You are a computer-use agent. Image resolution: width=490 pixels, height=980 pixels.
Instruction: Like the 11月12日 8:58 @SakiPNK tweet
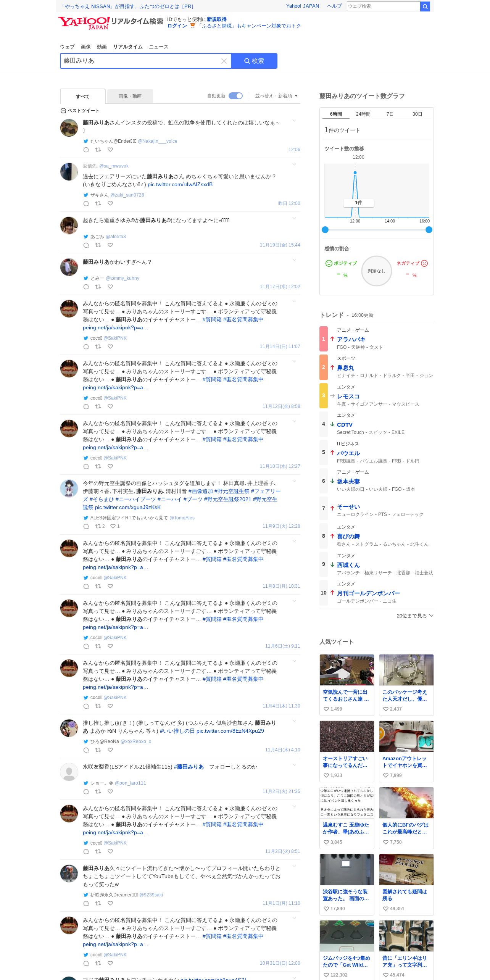point(110,406)
